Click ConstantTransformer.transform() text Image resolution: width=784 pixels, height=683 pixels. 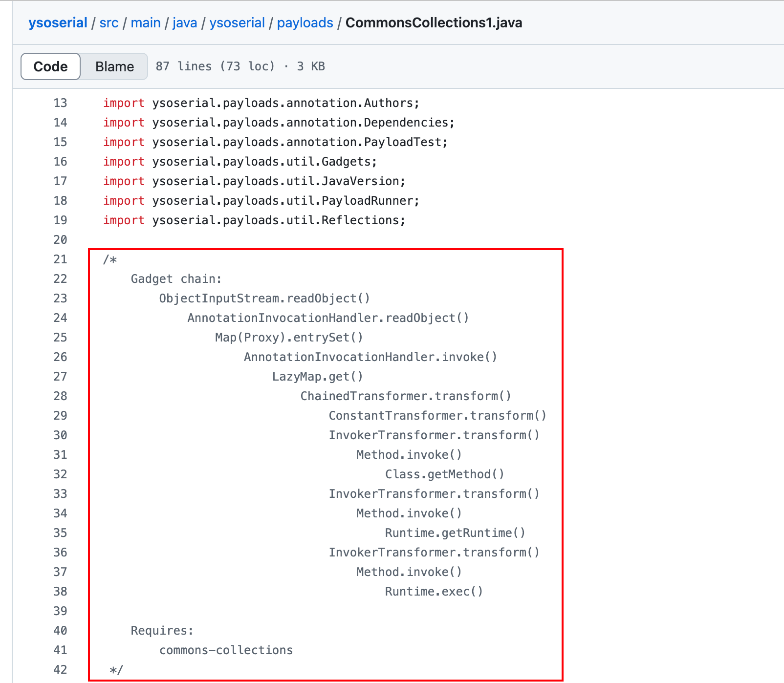coord(437,416)
